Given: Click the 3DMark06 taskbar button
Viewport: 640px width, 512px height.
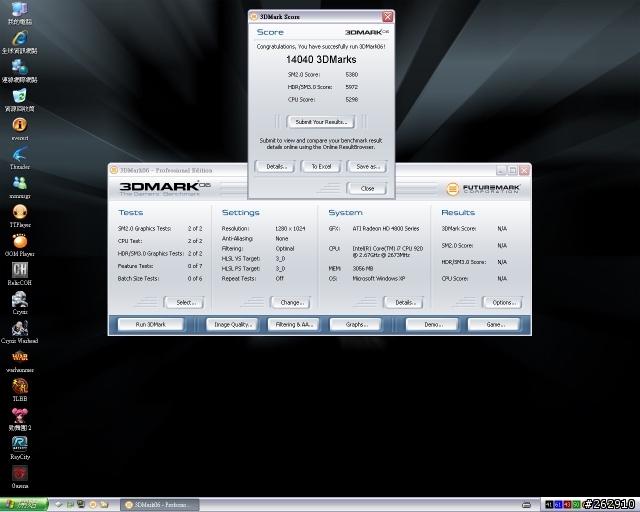Looking at the screenshot, I should pyautogui.click(x=160, y=505).
